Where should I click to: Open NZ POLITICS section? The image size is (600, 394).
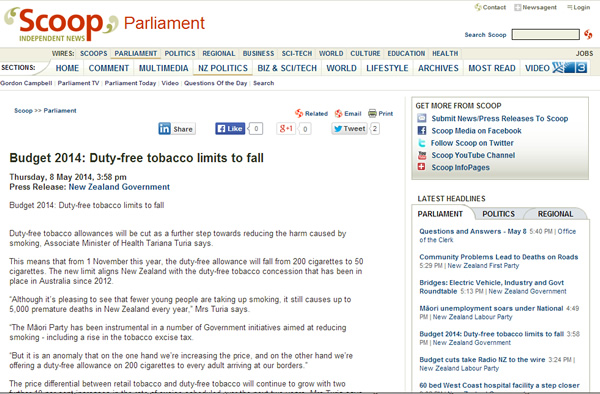223,68
